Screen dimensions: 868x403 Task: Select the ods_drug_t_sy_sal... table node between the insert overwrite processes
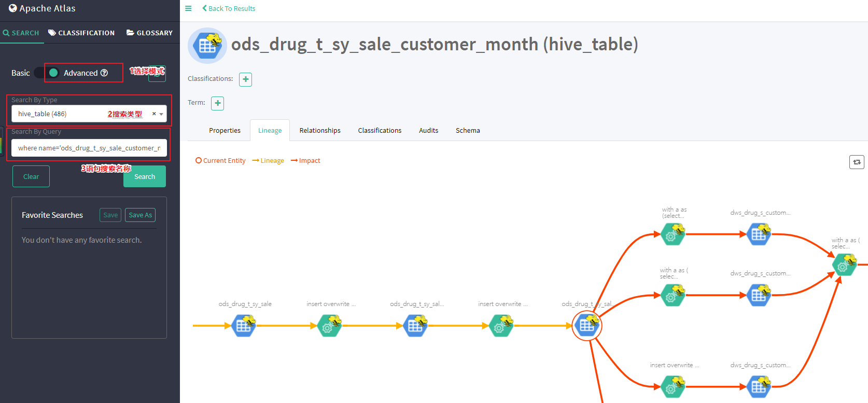click(x=416, y=326)
